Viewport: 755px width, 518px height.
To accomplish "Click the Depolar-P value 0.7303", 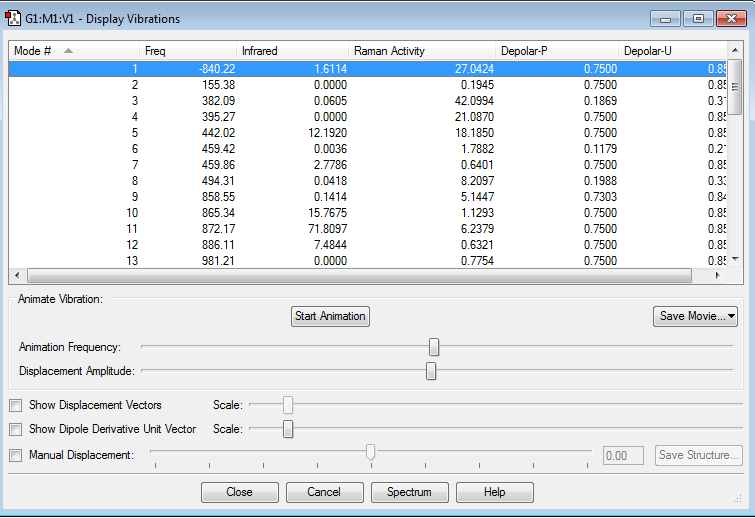I will 600,196.
